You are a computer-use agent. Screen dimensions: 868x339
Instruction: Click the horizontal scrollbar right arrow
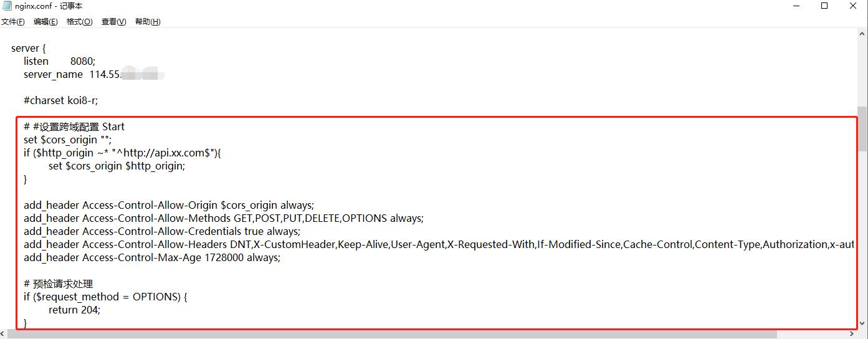853,334
